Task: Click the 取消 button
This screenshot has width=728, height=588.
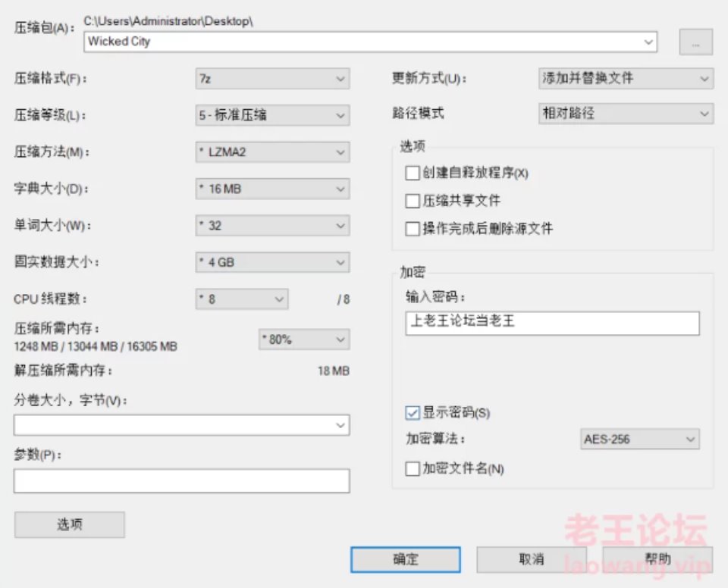Action: [531, 559]
